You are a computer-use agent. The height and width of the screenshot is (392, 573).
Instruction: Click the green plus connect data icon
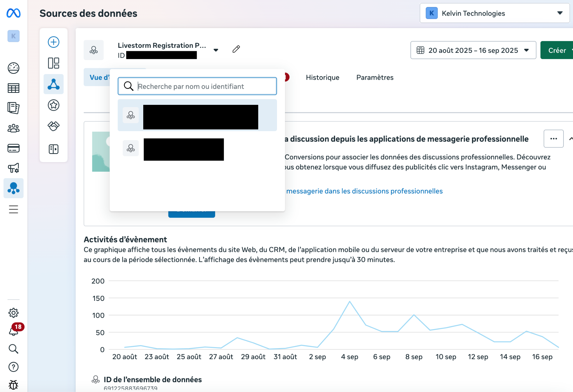click(53, 42)
